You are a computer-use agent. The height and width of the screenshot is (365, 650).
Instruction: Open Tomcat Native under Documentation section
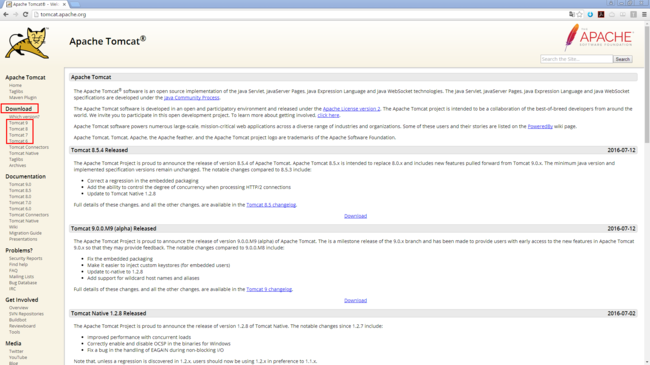point(24,221)
